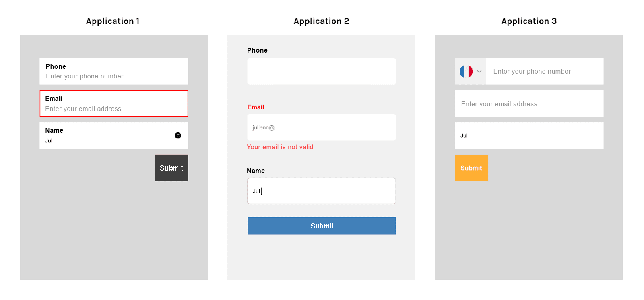Expand the country code chevron next to the flag
Viewport: 644px width, 300px height.
(479, 72)
